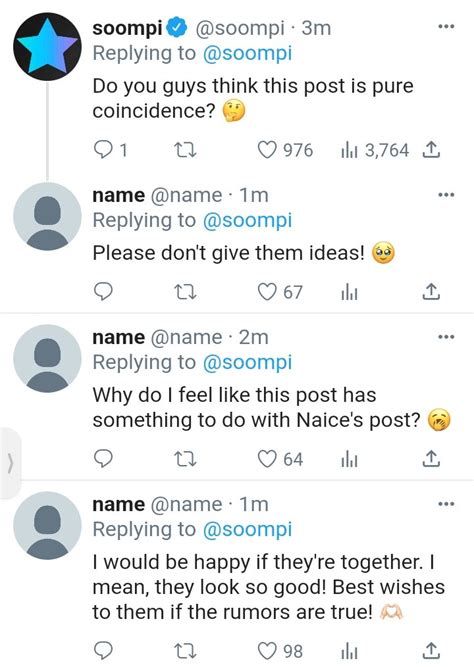474x667 pixels.
Task: View analytics showing 3,764 views
Action: click(374, 150)
